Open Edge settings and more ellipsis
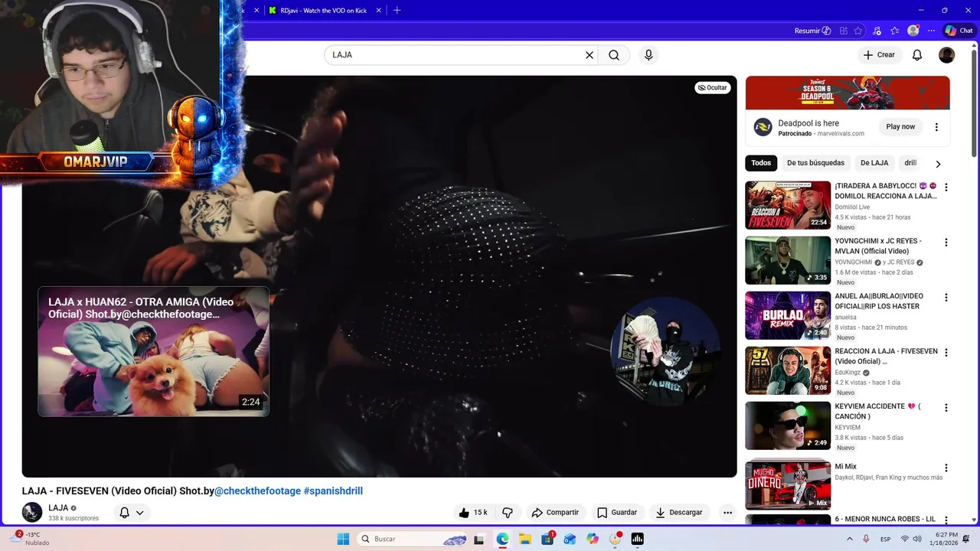This screenshot has width=980, height=551. [931, 31]
